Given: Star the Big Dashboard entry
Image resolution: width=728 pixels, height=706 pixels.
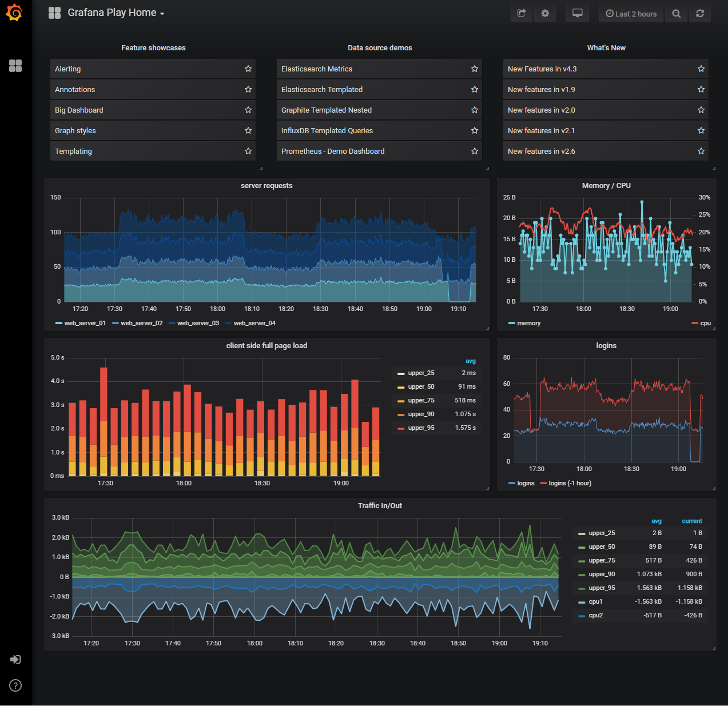Looking at the screenshot, I should (248, 110).
